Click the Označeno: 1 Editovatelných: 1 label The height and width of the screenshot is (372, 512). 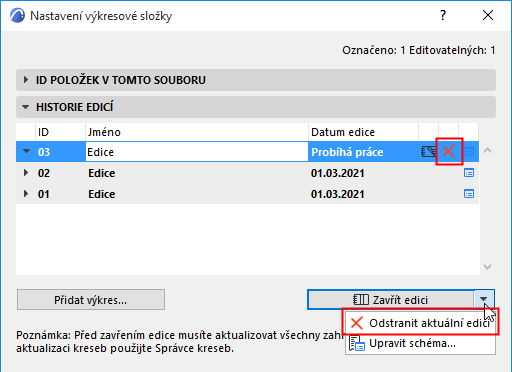tap(419, 50)
